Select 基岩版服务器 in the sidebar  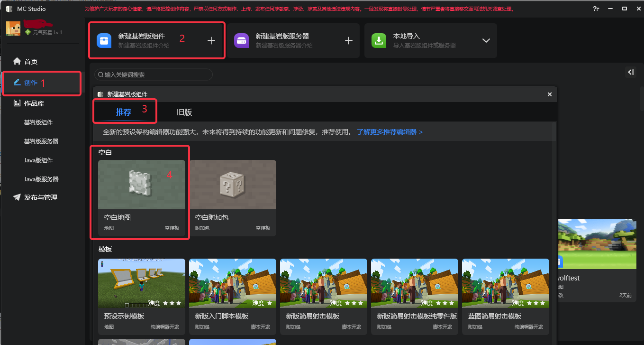click(x=41, y=141)
